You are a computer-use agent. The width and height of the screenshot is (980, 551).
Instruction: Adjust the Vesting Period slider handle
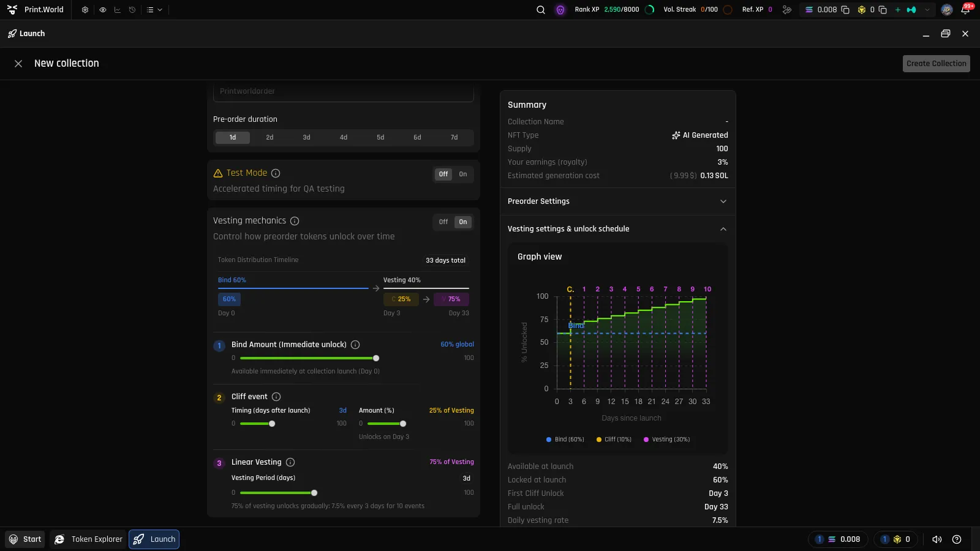click(314, 493)
